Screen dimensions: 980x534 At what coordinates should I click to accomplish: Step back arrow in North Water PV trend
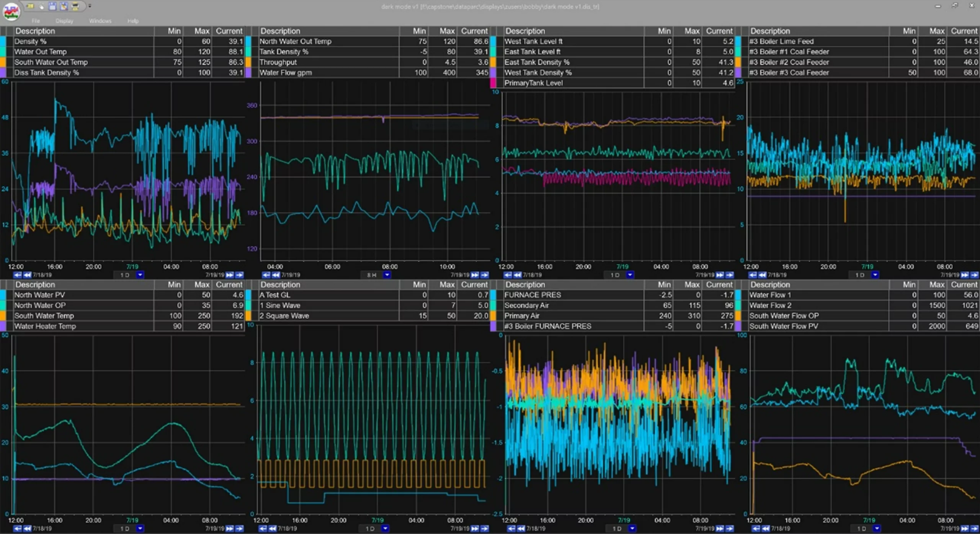(x=17, y=529)
